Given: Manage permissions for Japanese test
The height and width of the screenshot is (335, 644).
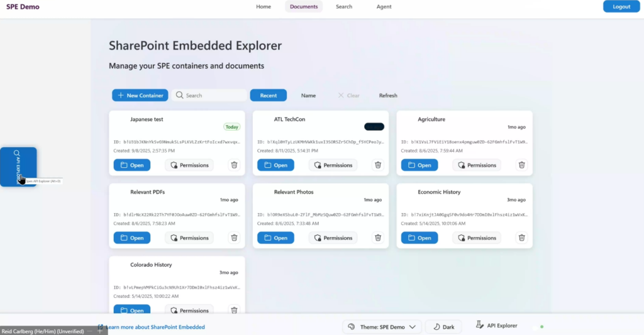Looking at the screenshot, I should pos(189,165).
